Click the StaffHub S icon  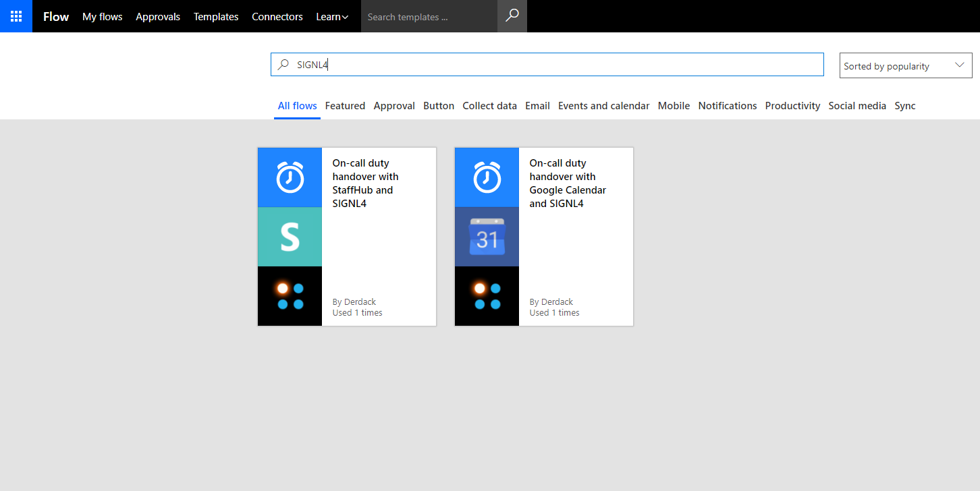point(290,237)
